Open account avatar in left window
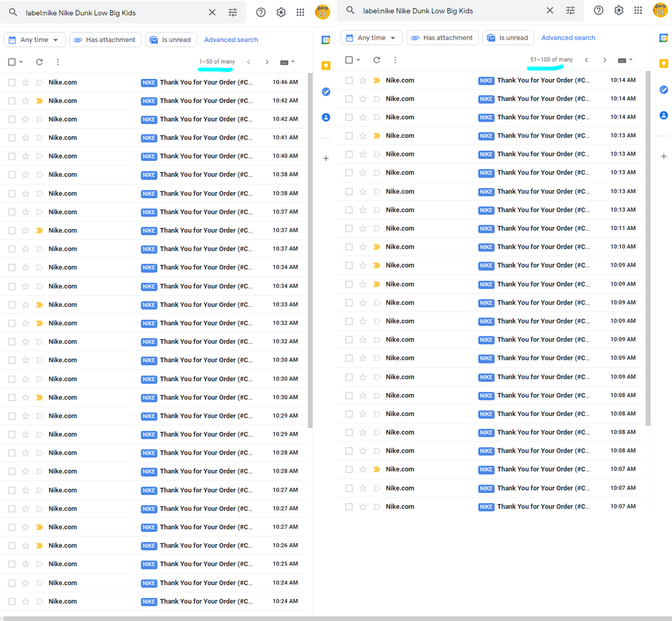 [323, 12]
